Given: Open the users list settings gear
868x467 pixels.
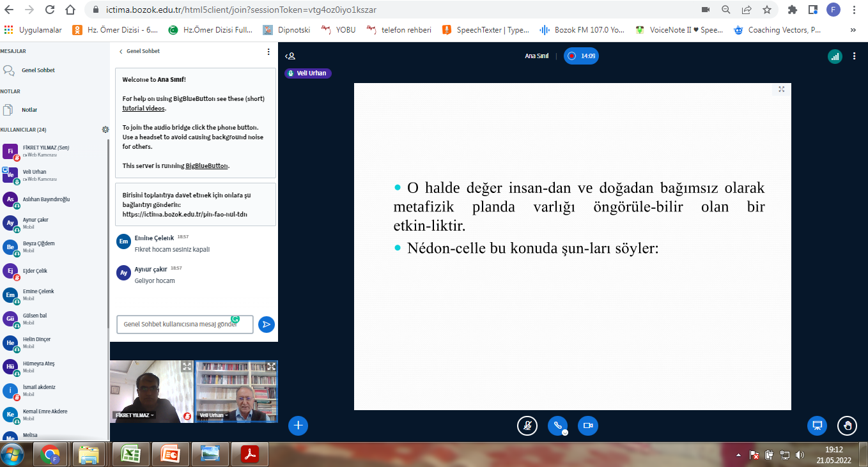Looking at the screenshot, I should point(105,130).
